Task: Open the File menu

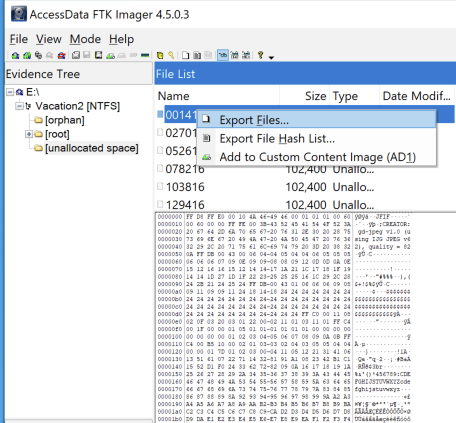Action: (18, 39)
